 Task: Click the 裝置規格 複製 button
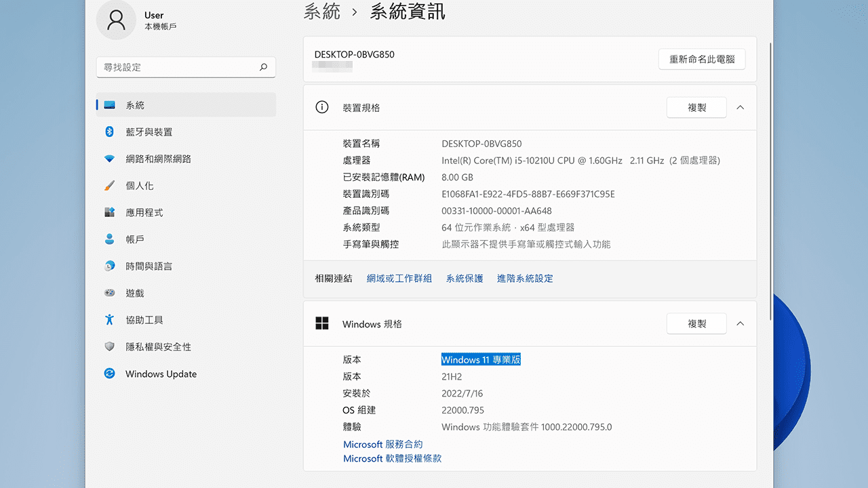[696, 107]
